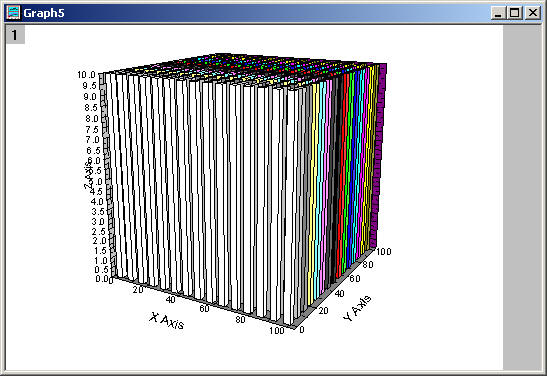Select the Y Axis title label

pos(357,308)
